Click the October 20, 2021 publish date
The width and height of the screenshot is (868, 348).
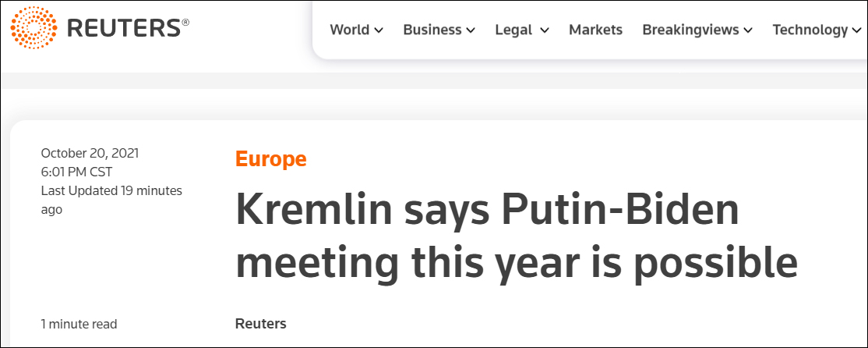click(x=90, y=153)
